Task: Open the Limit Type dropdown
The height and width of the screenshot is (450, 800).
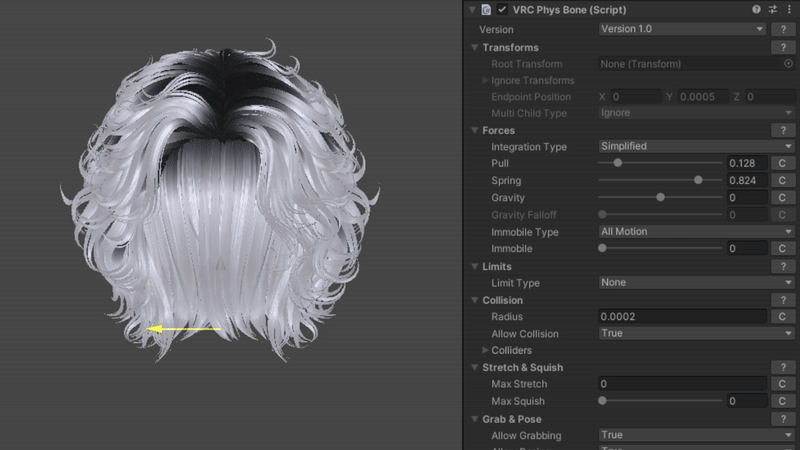Action: 696,283
